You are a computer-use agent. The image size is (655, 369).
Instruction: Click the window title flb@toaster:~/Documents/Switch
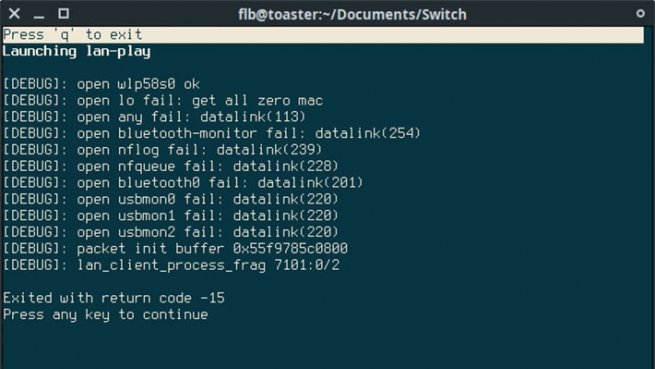352,15
